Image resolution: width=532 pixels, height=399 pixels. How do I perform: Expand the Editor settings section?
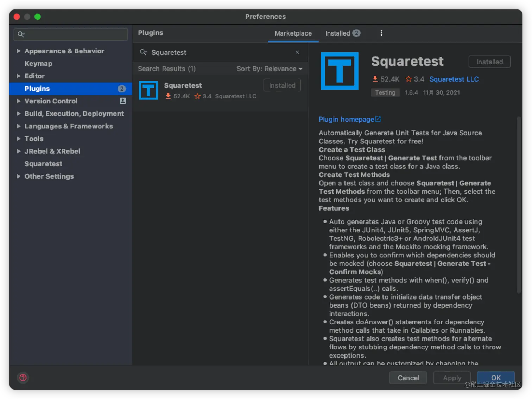pyautogui.click(x=18, y=76)
